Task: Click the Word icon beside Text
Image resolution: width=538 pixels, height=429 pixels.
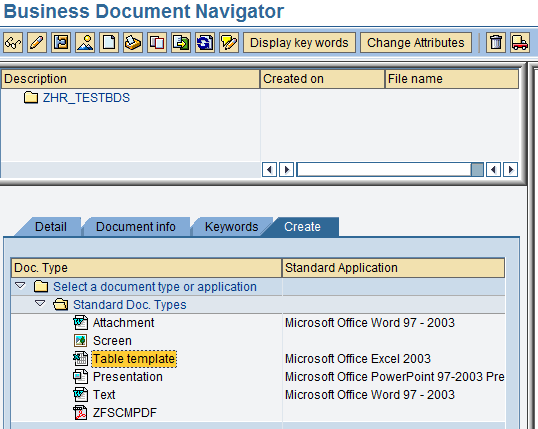Action: click(x=81, y=394)
